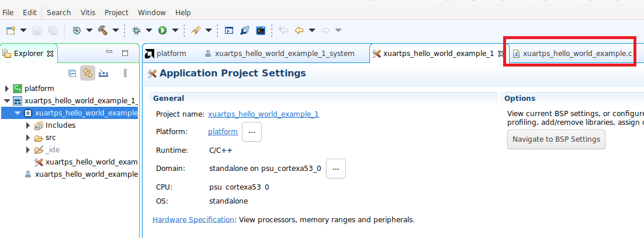
Task: Open the Vitis menu
Action: pos(87,12)
